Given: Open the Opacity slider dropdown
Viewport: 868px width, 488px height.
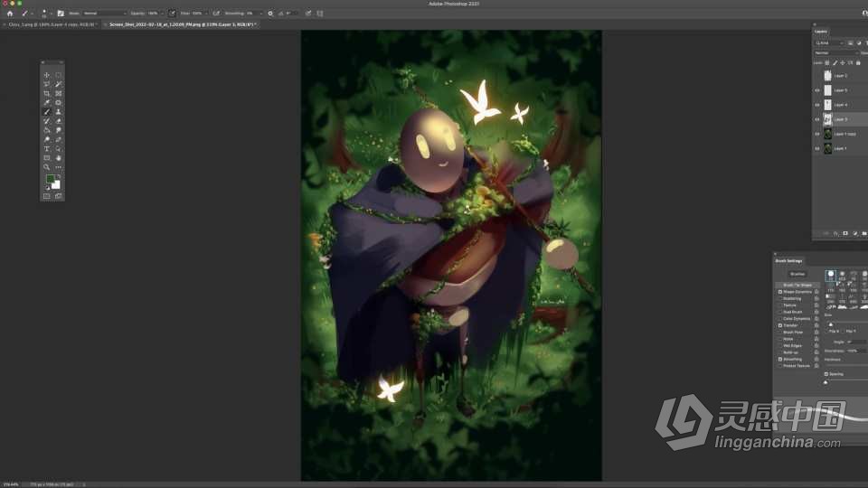Looking at the screenshot, I should pos(162,14).
